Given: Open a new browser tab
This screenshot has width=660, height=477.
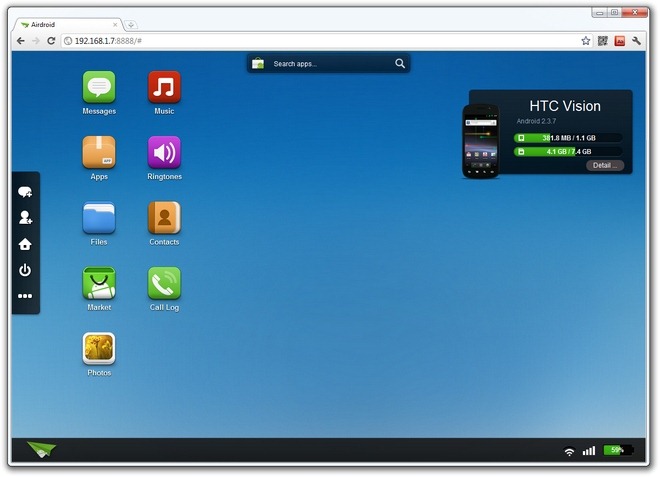Looking at the screenshot, I should (x=131, y=25).
